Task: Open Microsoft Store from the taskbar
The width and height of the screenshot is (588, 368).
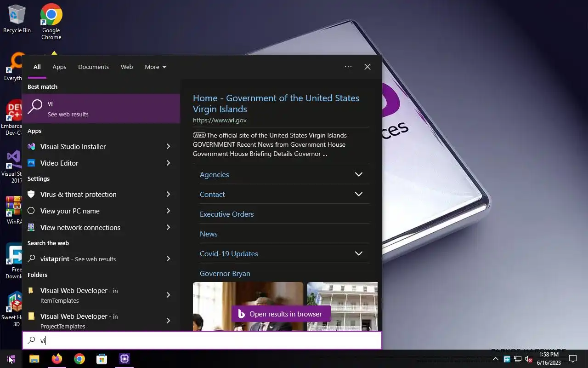Action: tap(102, 359)
